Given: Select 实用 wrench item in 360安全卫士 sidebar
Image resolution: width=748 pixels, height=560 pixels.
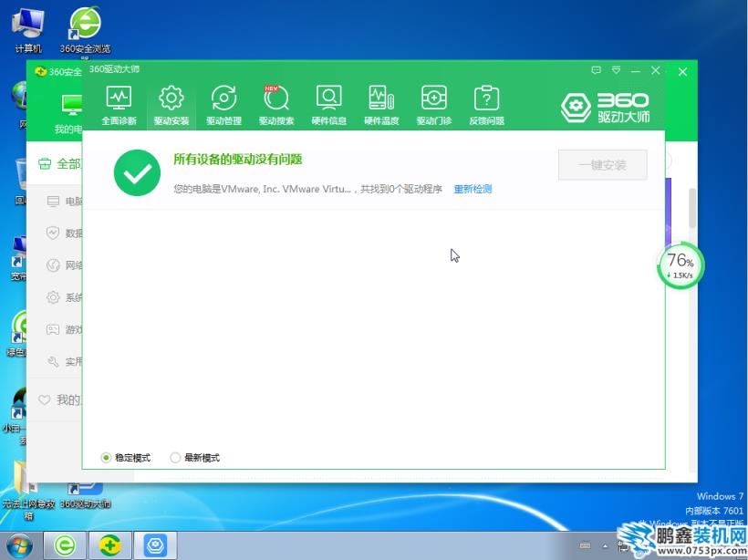Looking at the screenshot, I should 65,361.
